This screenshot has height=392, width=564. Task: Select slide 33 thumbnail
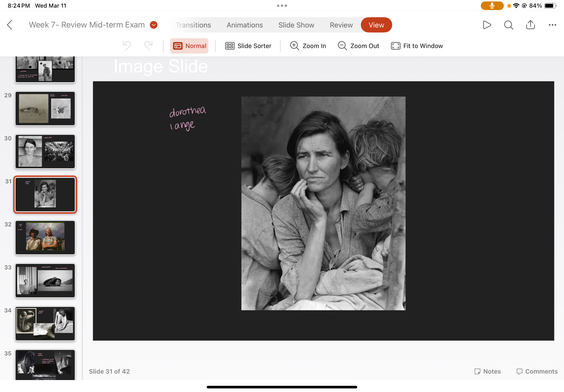point(45,280)
